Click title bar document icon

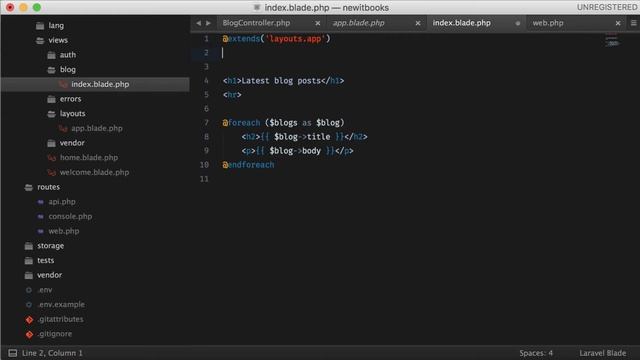[x=257, y=7]
